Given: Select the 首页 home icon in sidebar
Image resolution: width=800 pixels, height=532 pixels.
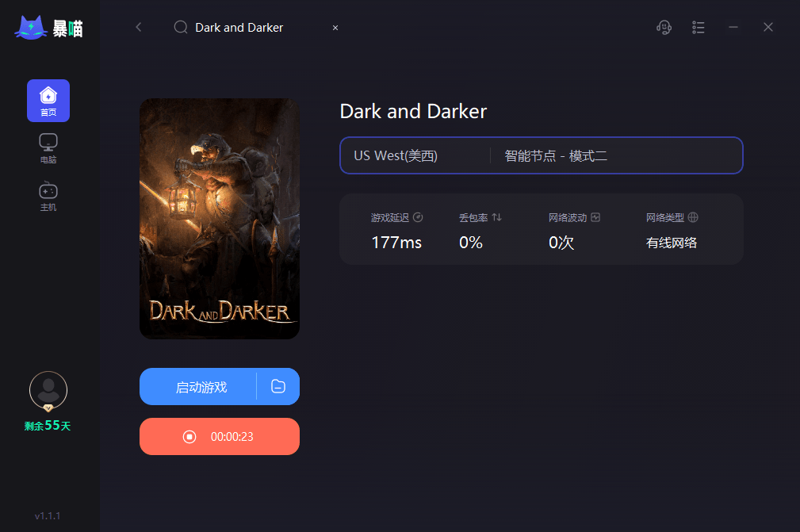Looking at the screenshot, I should pyautogui.click(x=48, y=100).
